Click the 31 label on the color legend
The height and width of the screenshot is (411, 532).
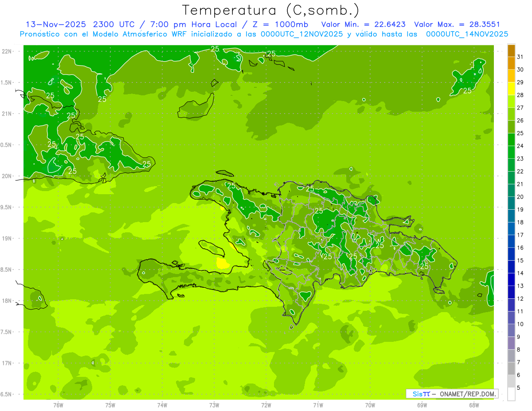pos(520,57)
